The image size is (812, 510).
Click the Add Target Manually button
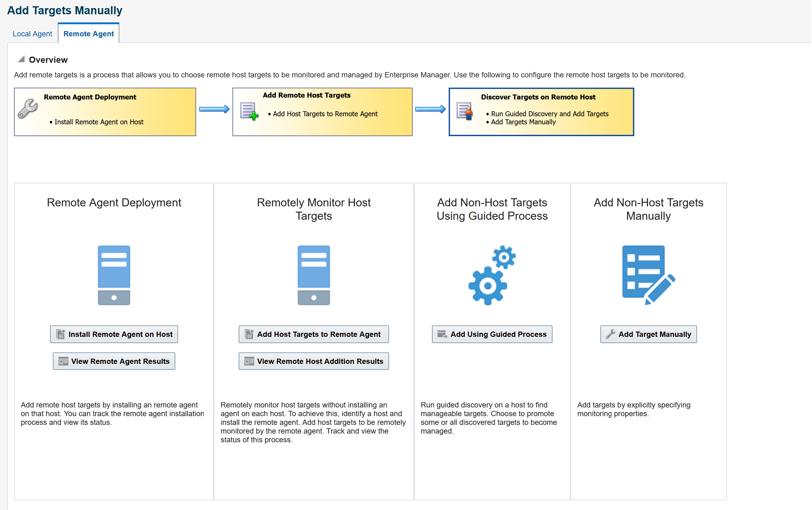coord(648,334)
